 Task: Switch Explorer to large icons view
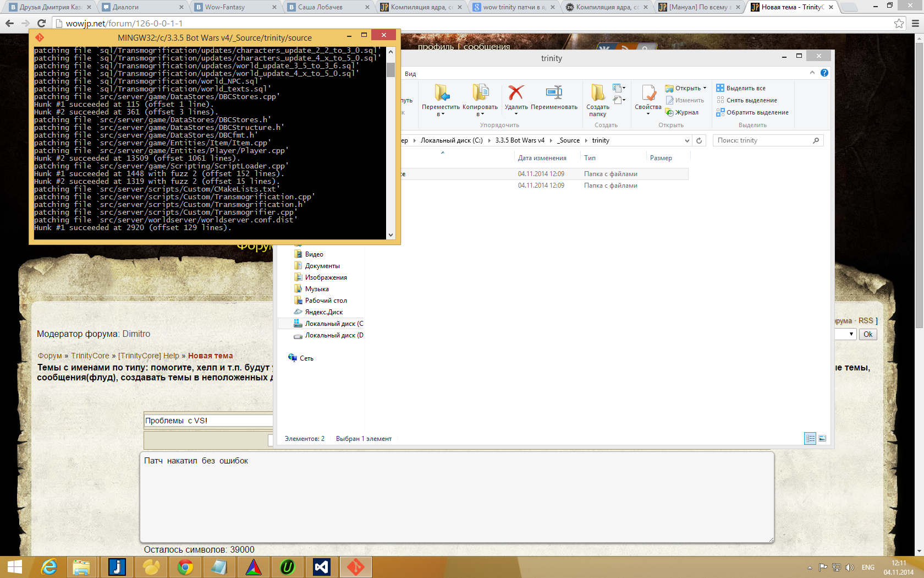tap(822, 438)
